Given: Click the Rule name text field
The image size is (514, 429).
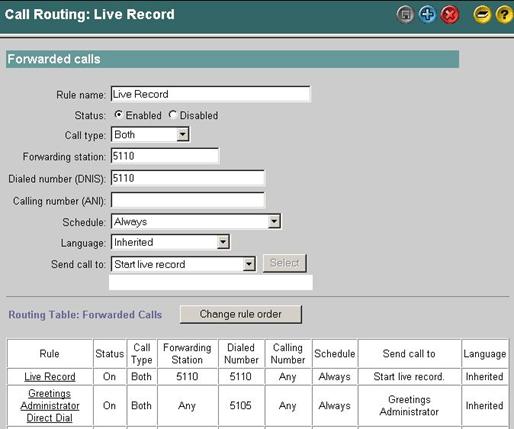Looking at the screenshot, I should pyautogui.click(x=211, y=94).
